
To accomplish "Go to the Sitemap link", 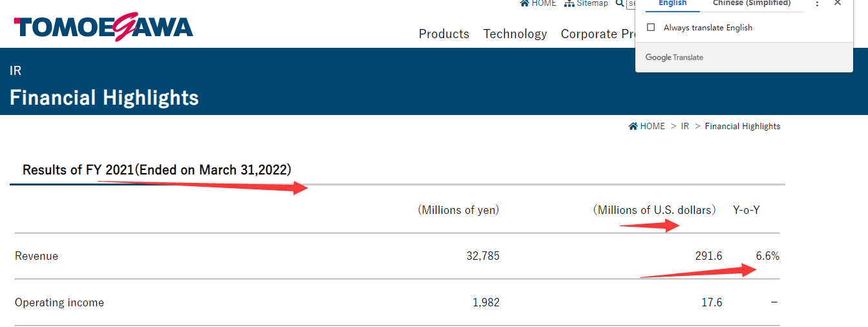I will pos(592,3).
